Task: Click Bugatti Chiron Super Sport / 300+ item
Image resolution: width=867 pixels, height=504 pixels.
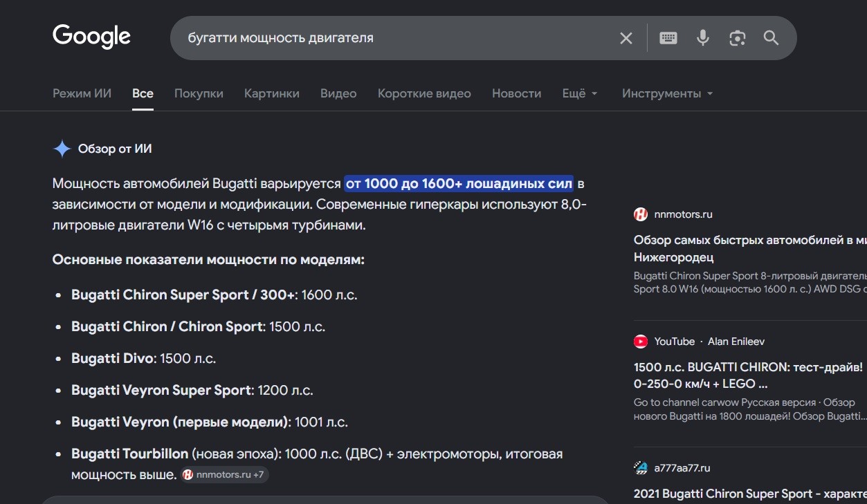Action: (x=215, y=295)
